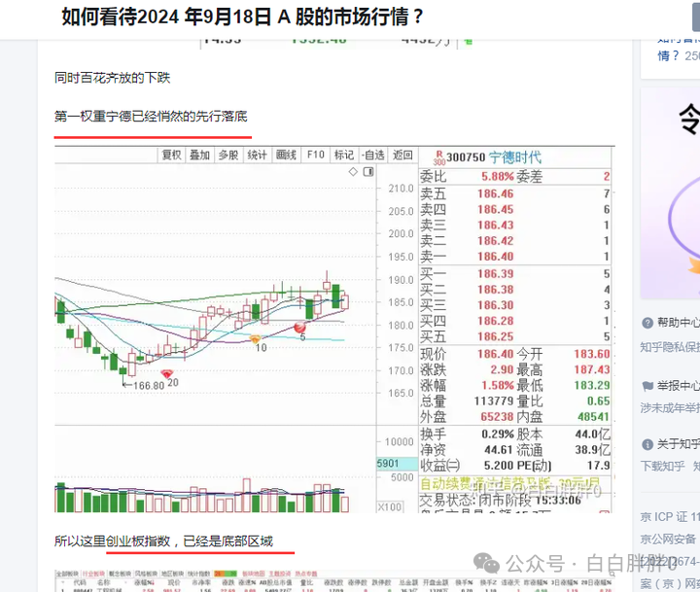Click the 下载知乎 download link

(x=662, y=466)
